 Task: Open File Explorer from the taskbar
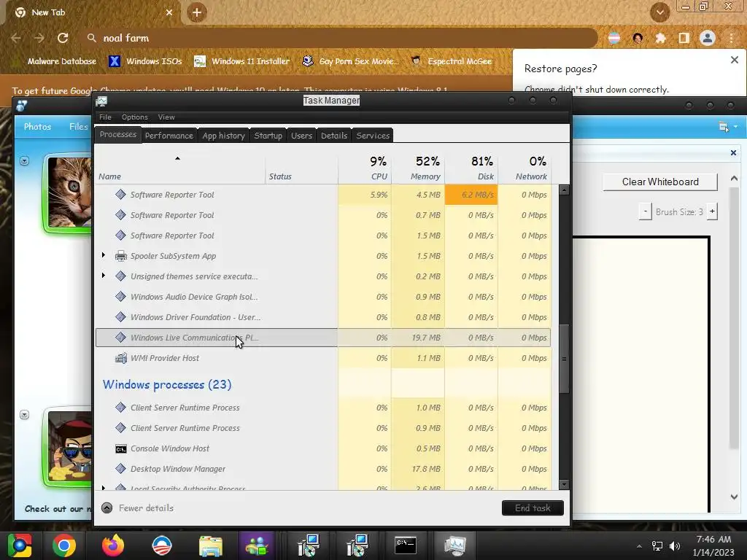211,545
